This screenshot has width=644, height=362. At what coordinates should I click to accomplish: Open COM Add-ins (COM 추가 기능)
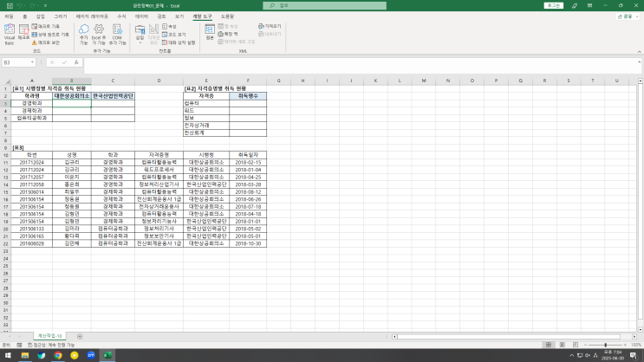click(x=118, y=35)
